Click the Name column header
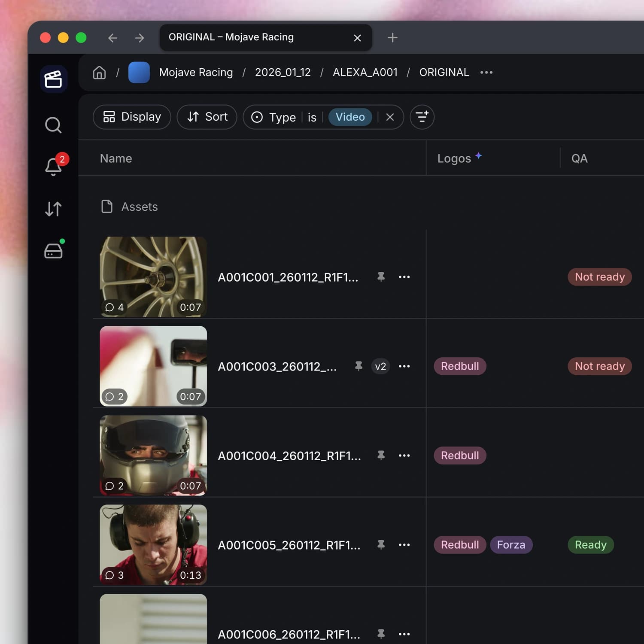Screen dimensions: 644x644 point(116,158)
